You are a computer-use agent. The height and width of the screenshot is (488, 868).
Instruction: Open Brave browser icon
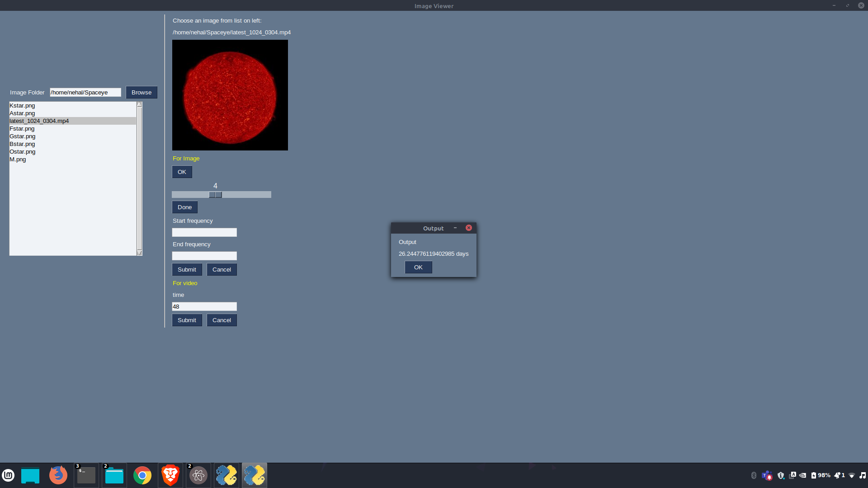170,475
